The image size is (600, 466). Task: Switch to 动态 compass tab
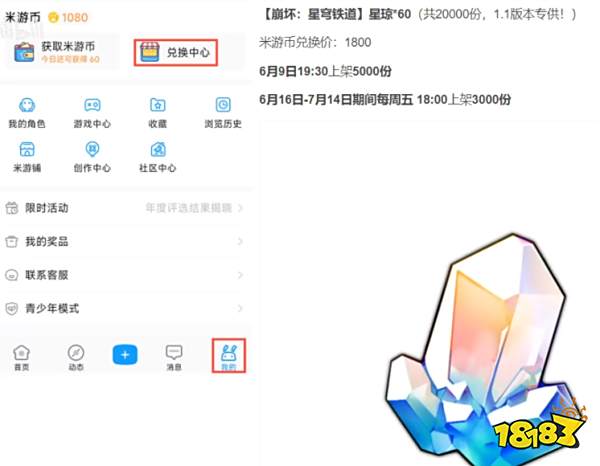pos(76,358)
